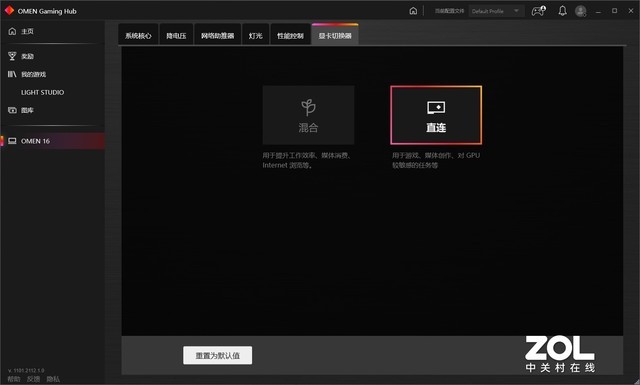Open the gamepad remote play icon
The width and height of the screenshot is (640, 385).
538,11
